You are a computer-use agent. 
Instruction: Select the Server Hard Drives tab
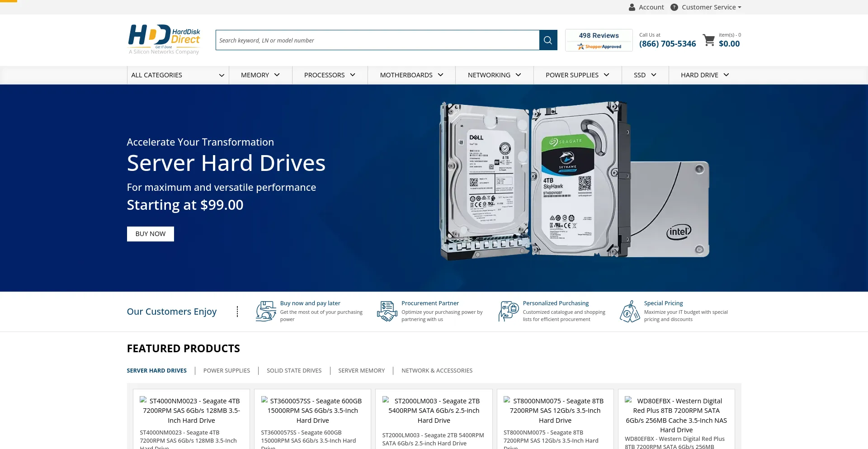(156, 371)
